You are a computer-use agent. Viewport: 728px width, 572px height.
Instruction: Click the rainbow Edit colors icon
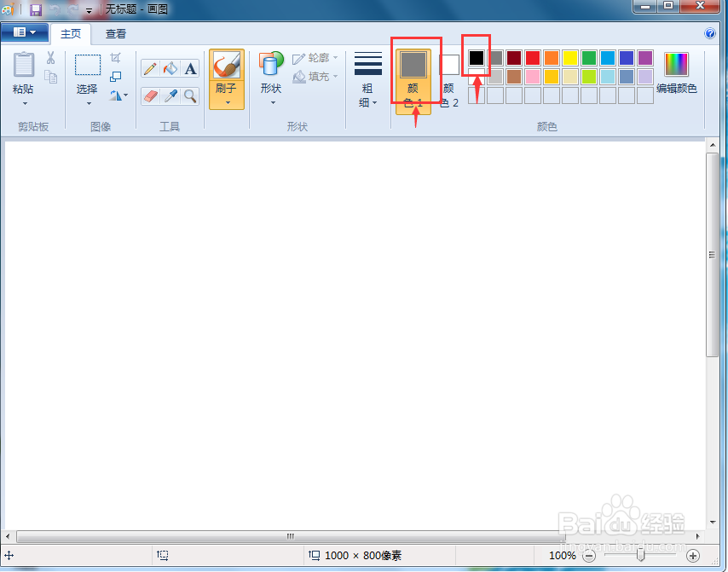point(676,64)
